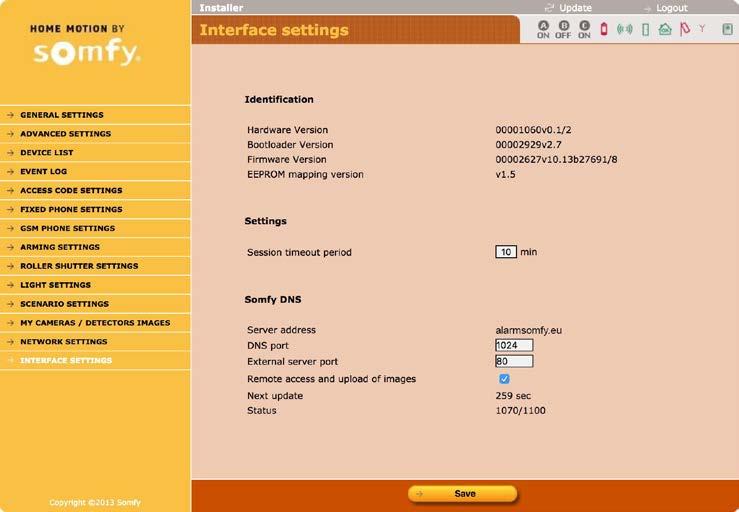Click the Interface settings page title

click(x=274, y=30)
